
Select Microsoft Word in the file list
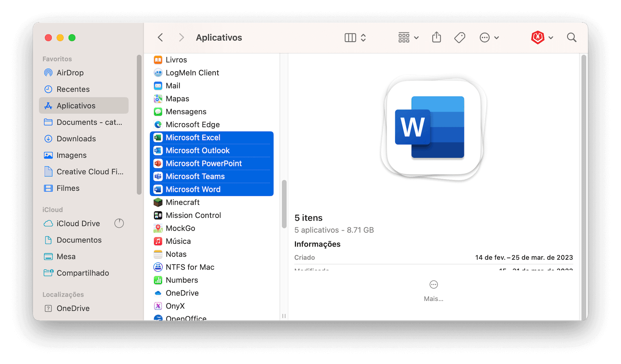click(x=193, y=189)
